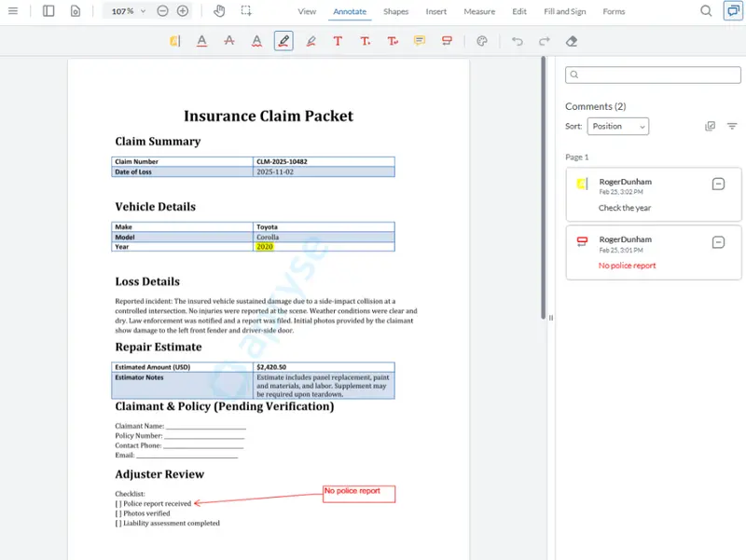Viewport: 746px width, 560px height.
Task: Click the Policy Number blank line
Action: [x=204, y=436]
